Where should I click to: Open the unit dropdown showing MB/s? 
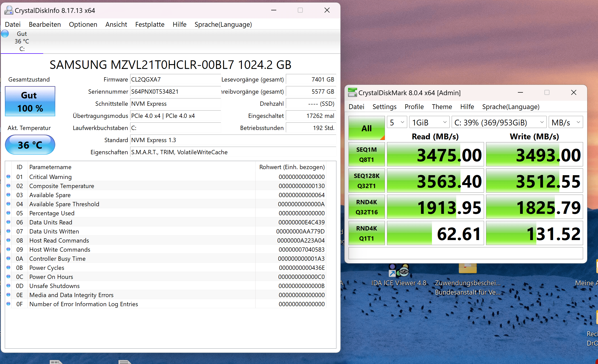[566, 122]
